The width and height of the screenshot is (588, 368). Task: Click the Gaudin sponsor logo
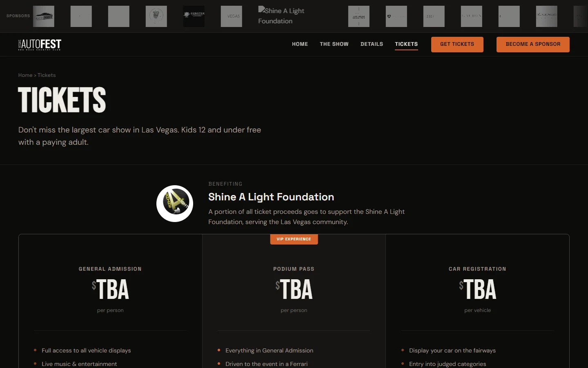click(471, 16)
